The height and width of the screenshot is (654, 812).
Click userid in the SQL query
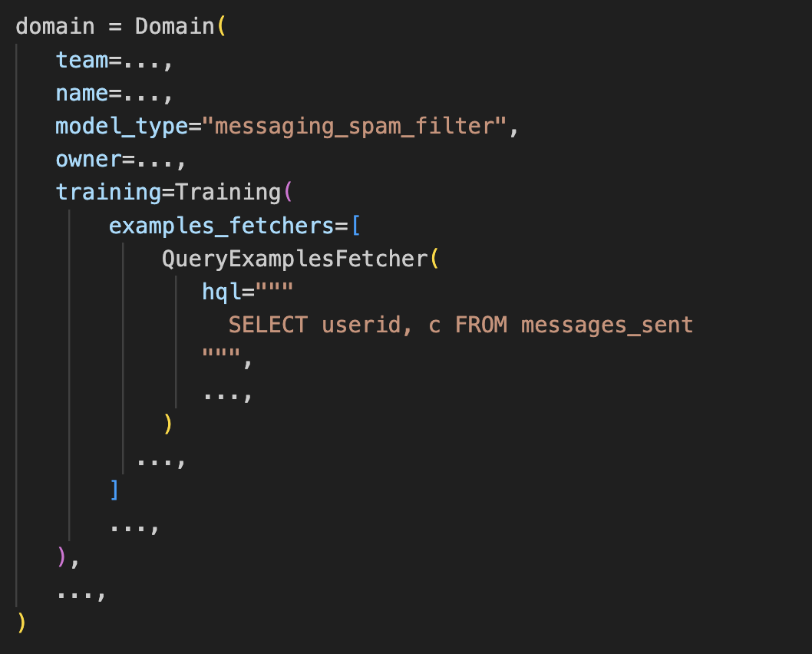pyautogui.click(x=361, y=325)
